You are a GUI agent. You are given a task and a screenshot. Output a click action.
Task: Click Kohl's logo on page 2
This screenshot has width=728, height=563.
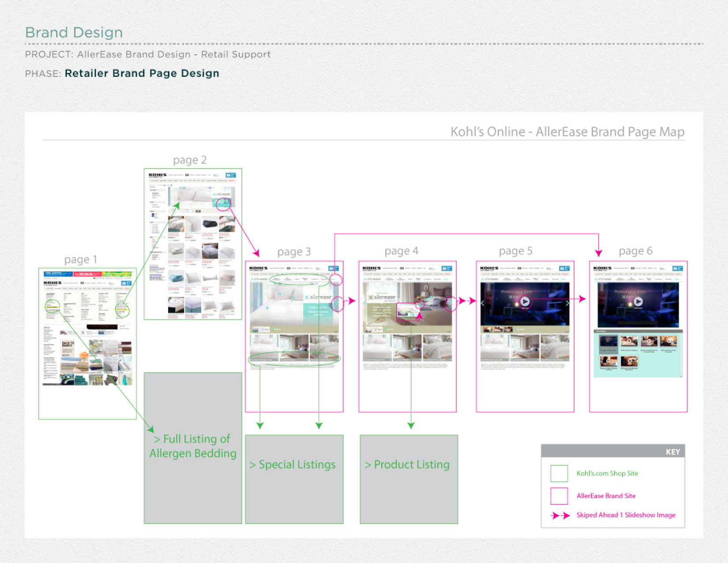click(158, 175)
